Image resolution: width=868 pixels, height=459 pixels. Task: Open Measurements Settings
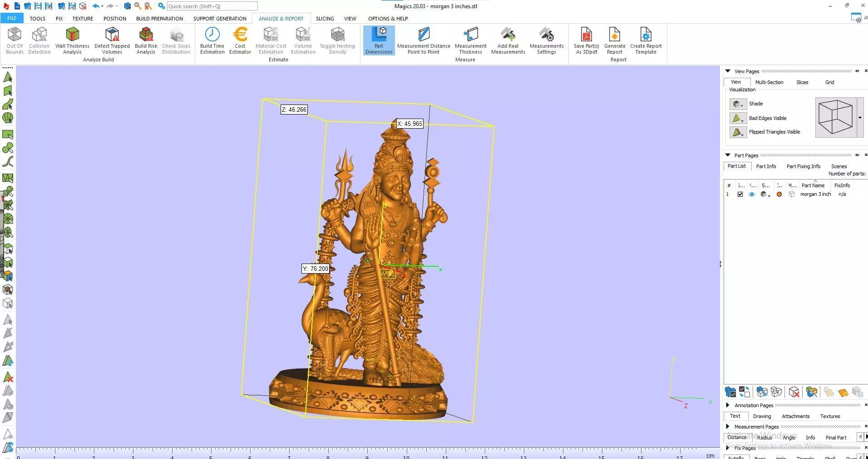click(547, 40)
